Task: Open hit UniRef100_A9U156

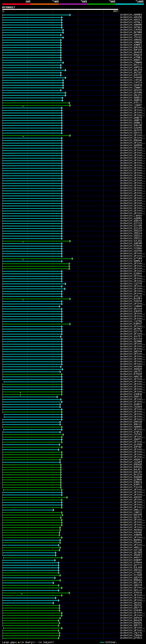Action: pyautogui.click(x=131, y=17)
